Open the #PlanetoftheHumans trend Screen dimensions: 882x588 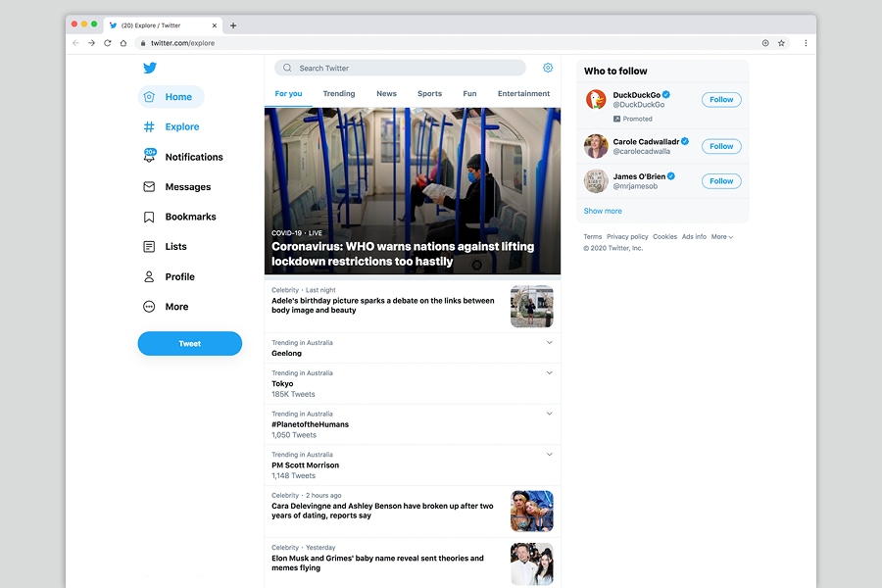tap(413, 424)
